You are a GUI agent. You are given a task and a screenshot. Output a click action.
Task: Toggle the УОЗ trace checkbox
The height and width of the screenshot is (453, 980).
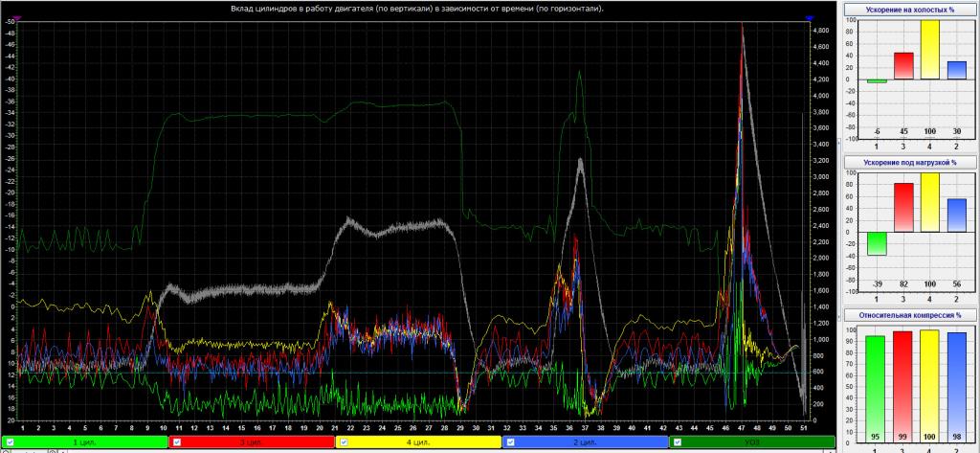point(678,442)
